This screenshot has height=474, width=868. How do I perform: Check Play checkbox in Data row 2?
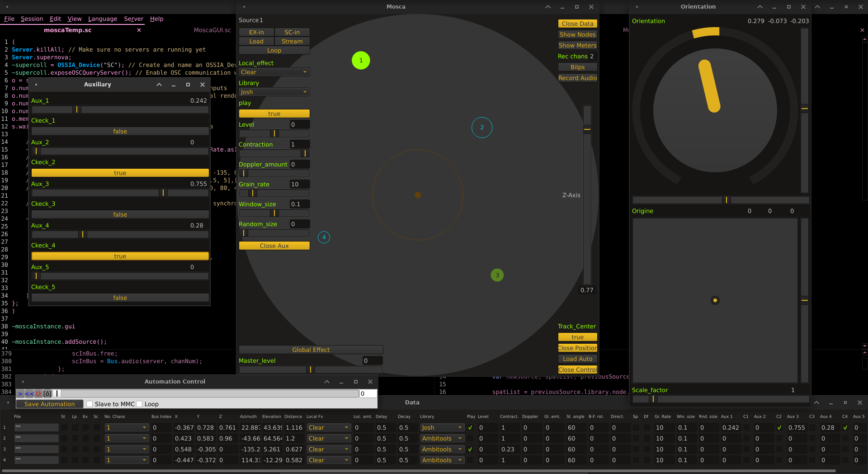(470, 438)
